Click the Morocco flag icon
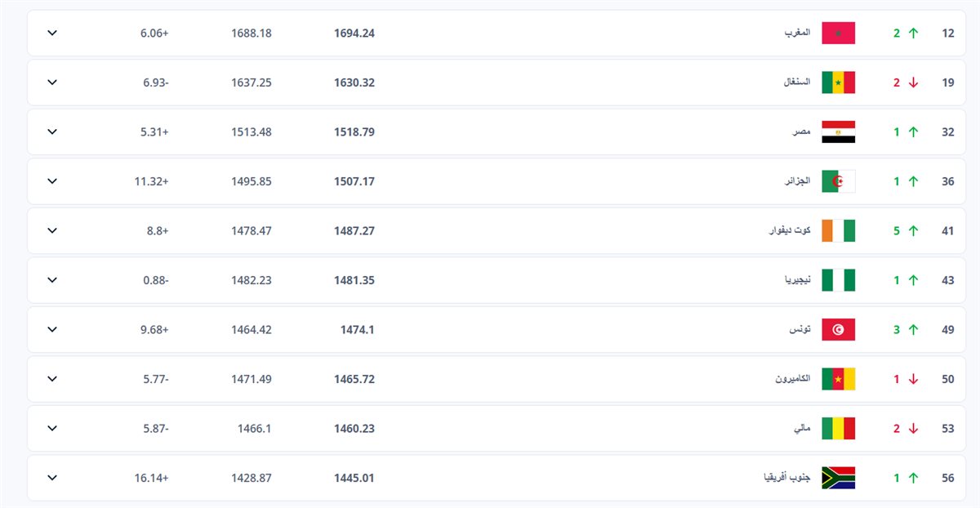 838,33
